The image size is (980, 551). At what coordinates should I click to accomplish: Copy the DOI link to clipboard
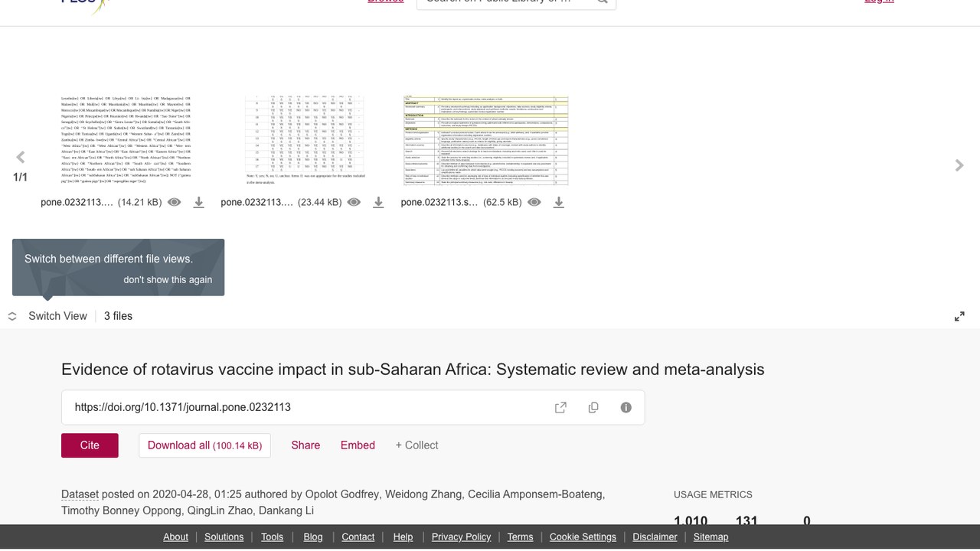tap(593, 407)
